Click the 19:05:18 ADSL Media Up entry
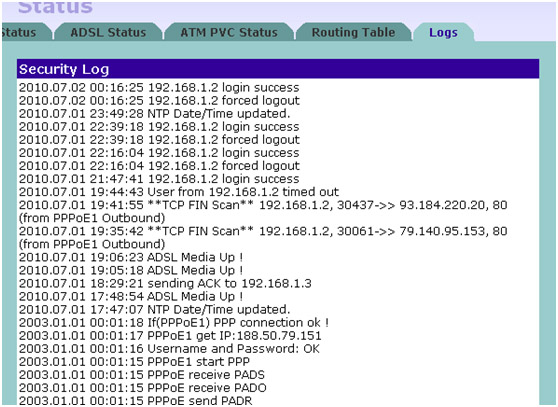The height and width of the screenshot is (407, 558). click(x=131, y=270)
